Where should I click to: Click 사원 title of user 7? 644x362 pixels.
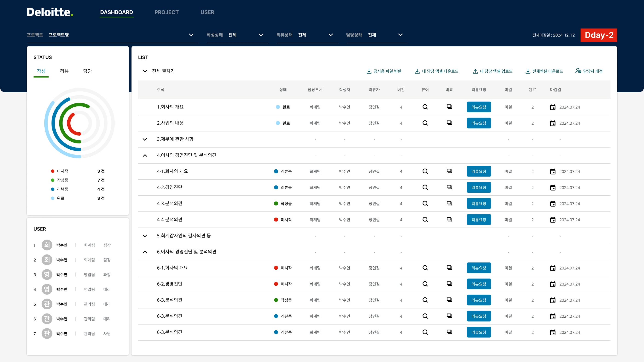[107, 334]
